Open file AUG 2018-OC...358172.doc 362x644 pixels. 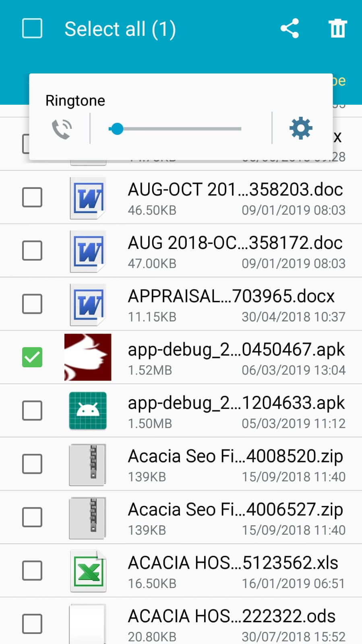(235, 243)
